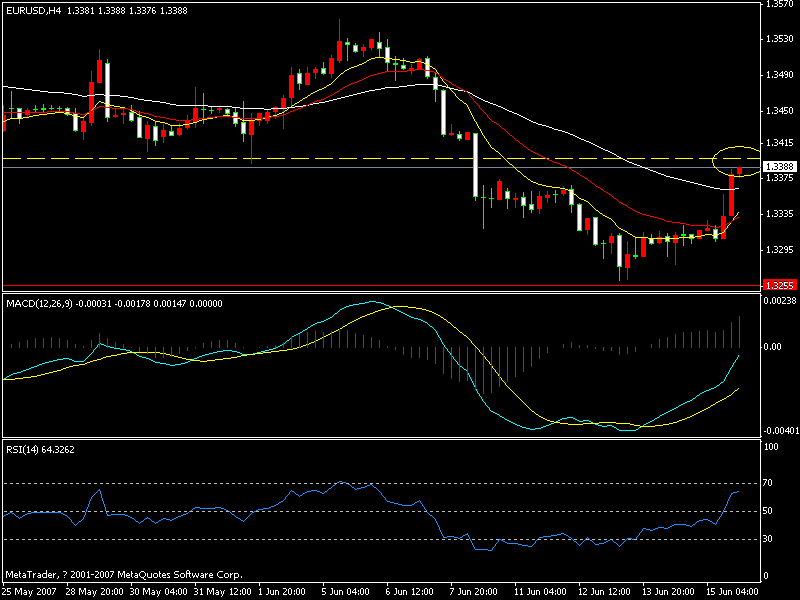Click the 1.3335 price axis label
Screen dimensions: 800x600
pyautogui.click(x=780, y=214)
